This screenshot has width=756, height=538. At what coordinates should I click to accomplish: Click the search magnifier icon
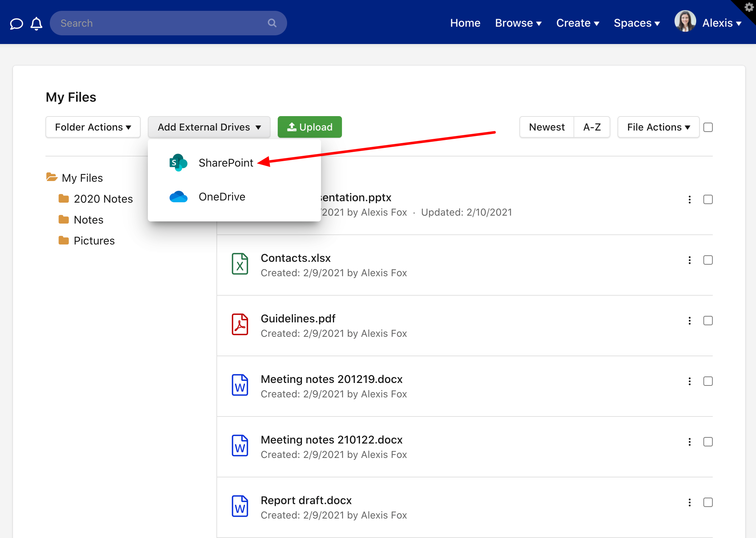click(x=272, y=23)
